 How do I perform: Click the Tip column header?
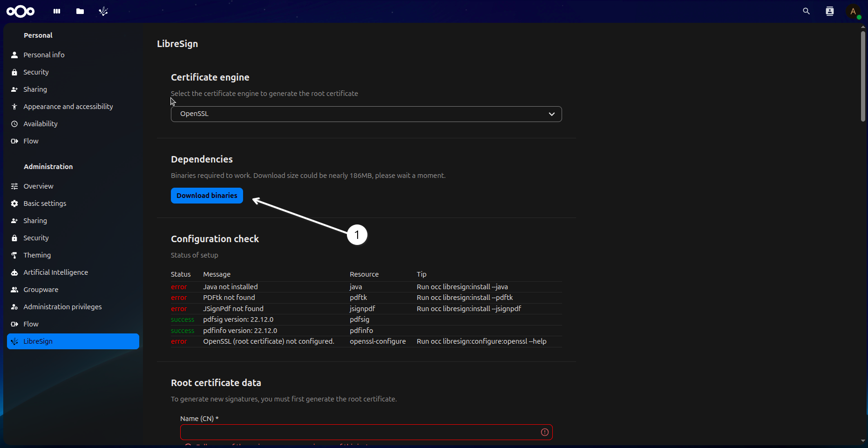pyautogui.click(x=421, y=274)
